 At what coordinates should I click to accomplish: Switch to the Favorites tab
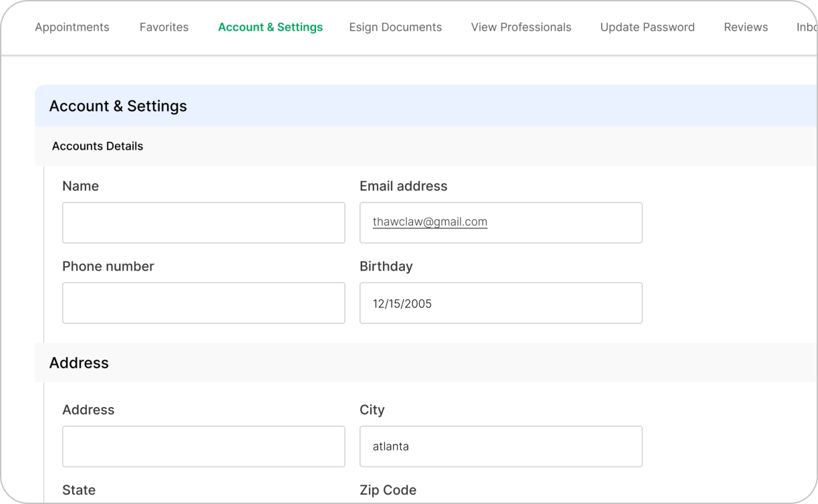(164, 27)
